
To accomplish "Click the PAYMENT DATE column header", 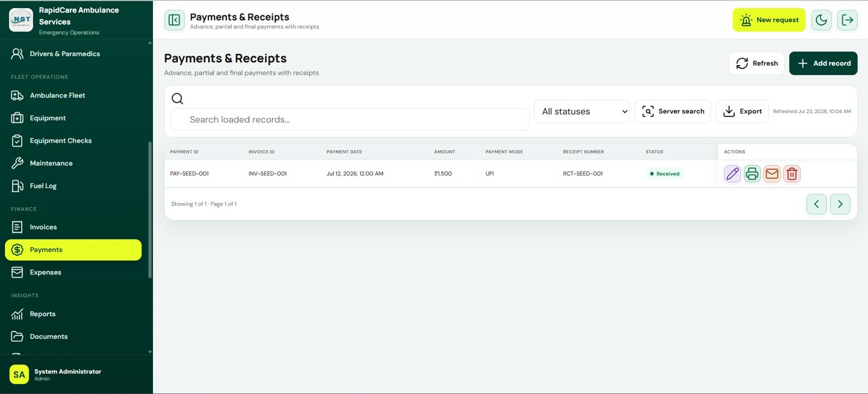I will pos(344,152).
